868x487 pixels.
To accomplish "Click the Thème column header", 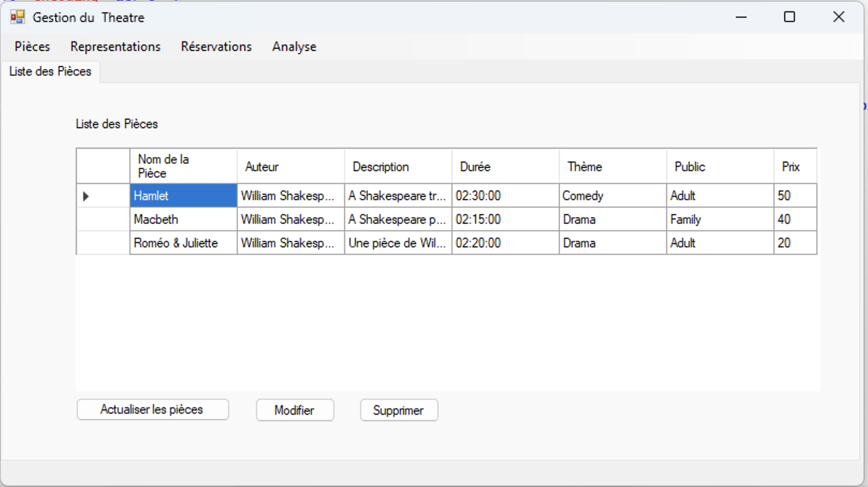I will click(612, 166).
